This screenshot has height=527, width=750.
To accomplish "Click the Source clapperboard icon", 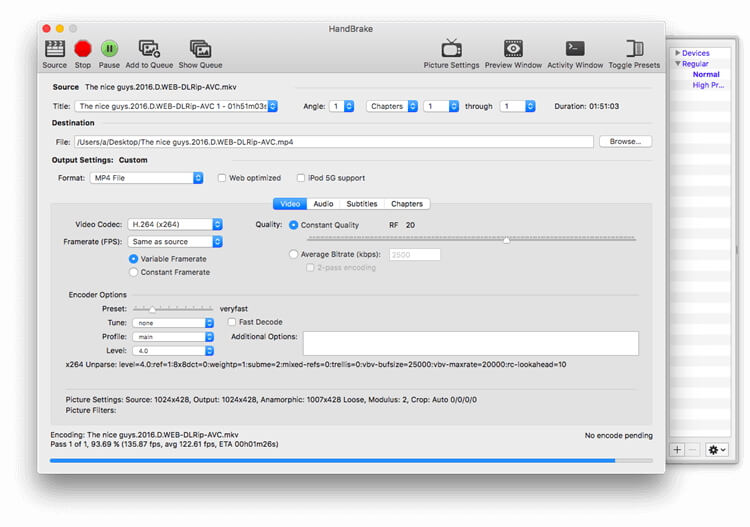I will [x=54, y=48].
